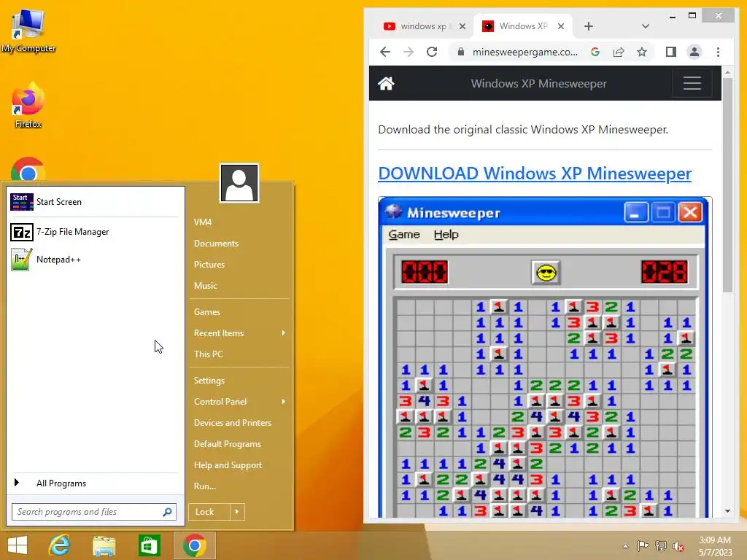Open Chrome tab search dropdown
This screenshot has width=747, height=560.
pyautogui.click(x=645, y=26)
